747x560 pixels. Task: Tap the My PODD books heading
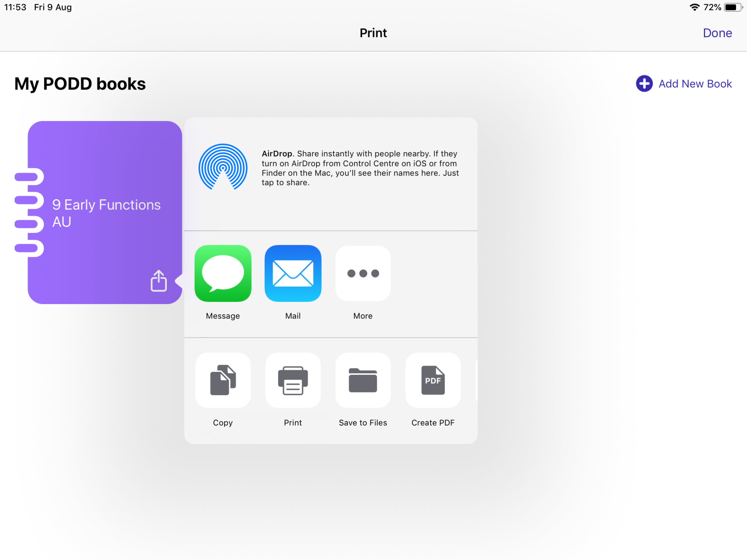pyautogui.click(x=80, y=84)
